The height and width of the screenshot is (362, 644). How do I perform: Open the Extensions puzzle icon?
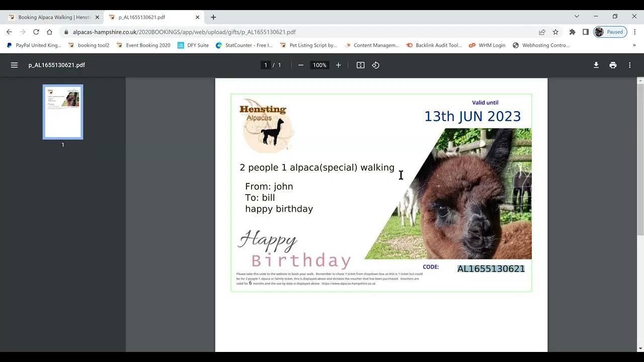pos(572,32)
